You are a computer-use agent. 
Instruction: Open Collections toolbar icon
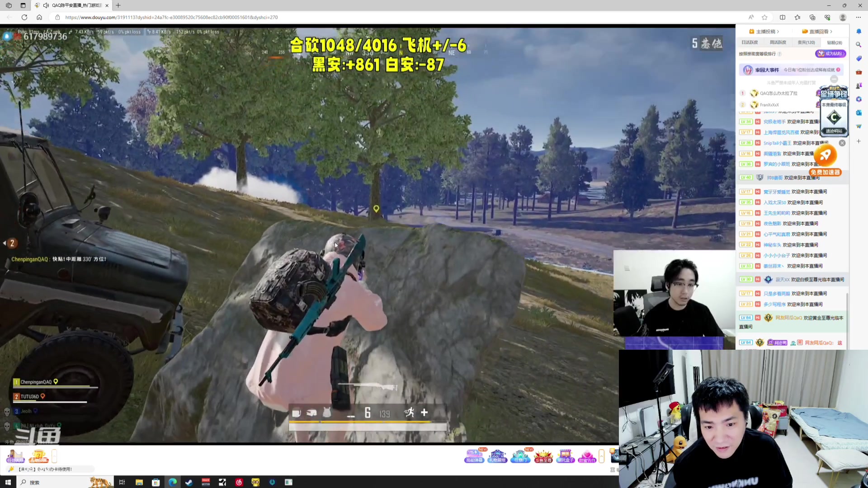tap(812, 17)
